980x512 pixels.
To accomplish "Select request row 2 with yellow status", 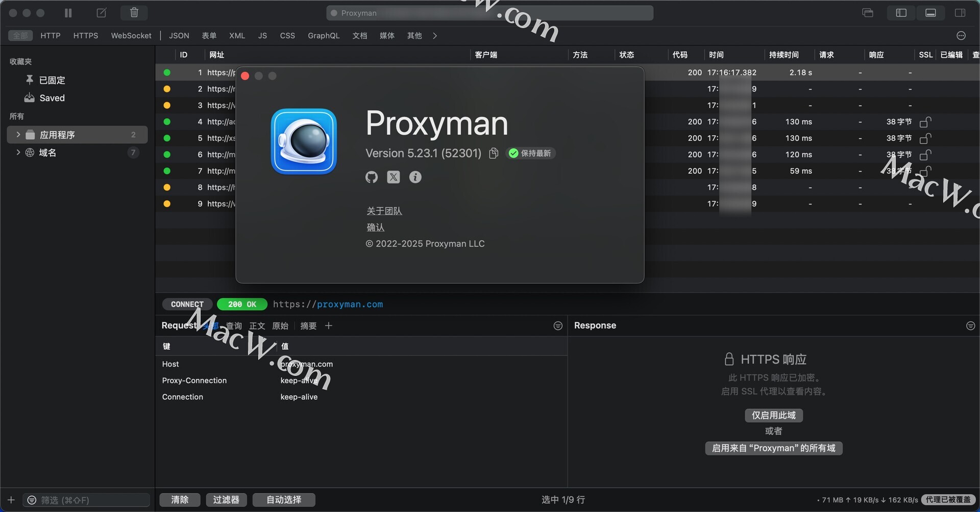I will coord(567,89).
